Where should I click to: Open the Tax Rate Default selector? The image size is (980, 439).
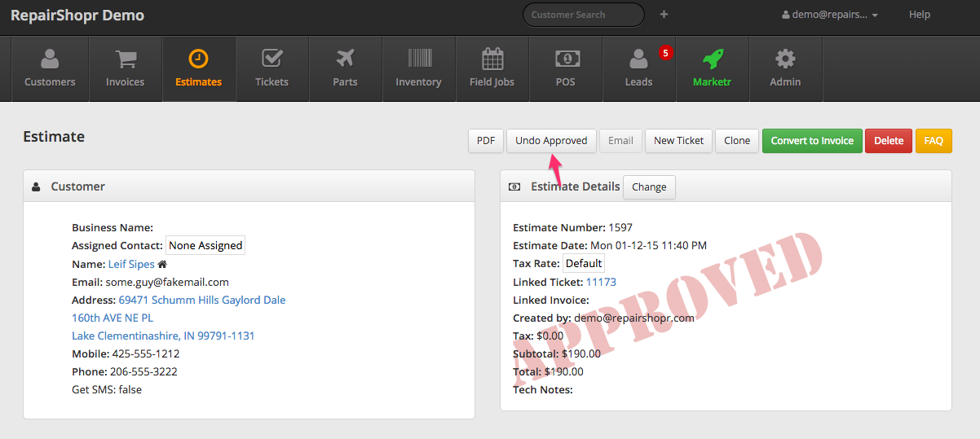tap(584, 263)
